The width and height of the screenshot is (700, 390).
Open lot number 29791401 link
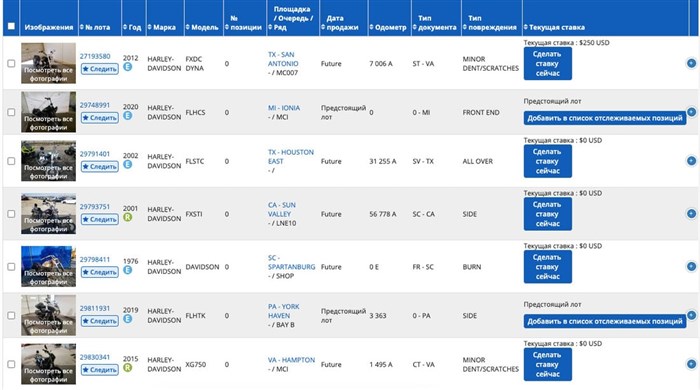pyautogui.click(x=95, y=154)
